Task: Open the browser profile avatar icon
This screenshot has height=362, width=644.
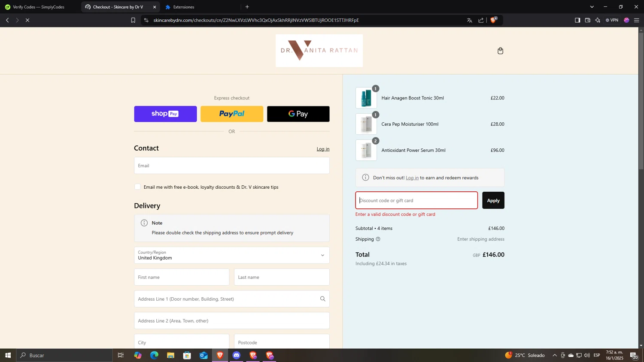Action: coord(626,20)
